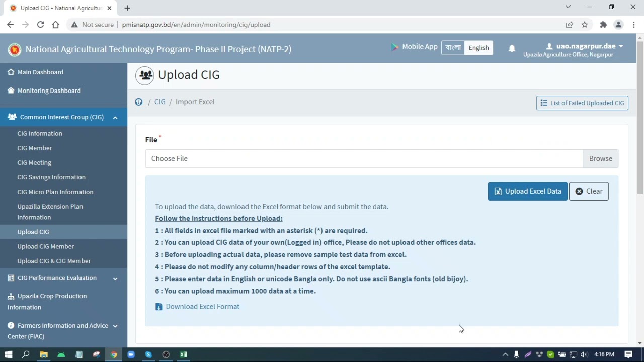
Task: Click the Not secure warning icon
Action: pyautogui.click(x=74, y=25)
